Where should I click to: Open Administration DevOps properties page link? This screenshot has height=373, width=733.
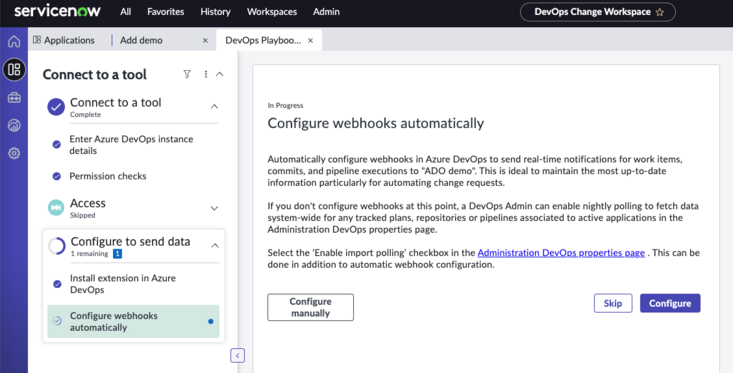click(x=561, y=253)
